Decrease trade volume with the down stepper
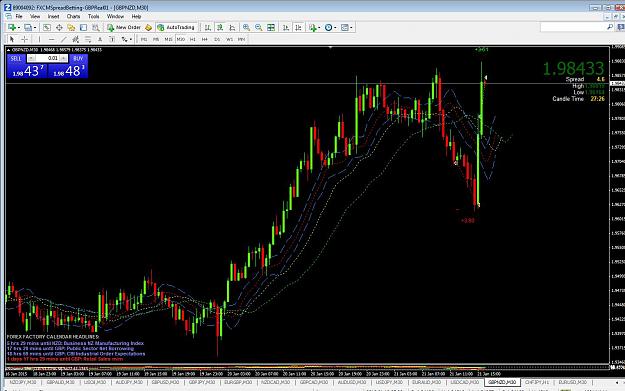The image size is (625, 391). pos(31,58)
